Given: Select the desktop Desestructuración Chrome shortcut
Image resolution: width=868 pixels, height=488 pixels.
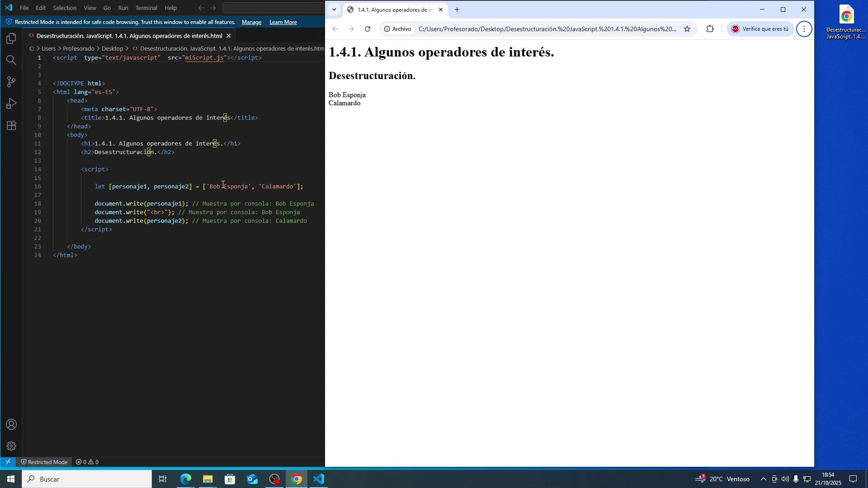Looking at the screenshot, I should [846, 22].
